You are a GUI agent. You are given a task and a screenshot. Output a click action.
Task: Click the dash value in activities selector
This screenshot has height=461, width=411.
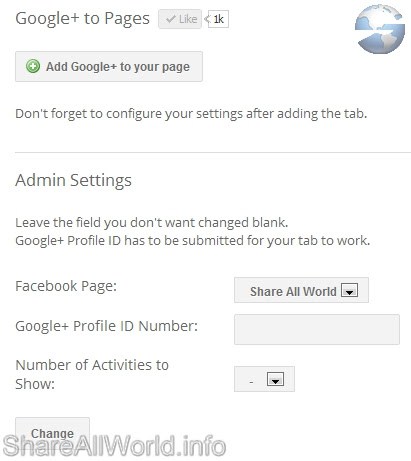tap(251, 381)
